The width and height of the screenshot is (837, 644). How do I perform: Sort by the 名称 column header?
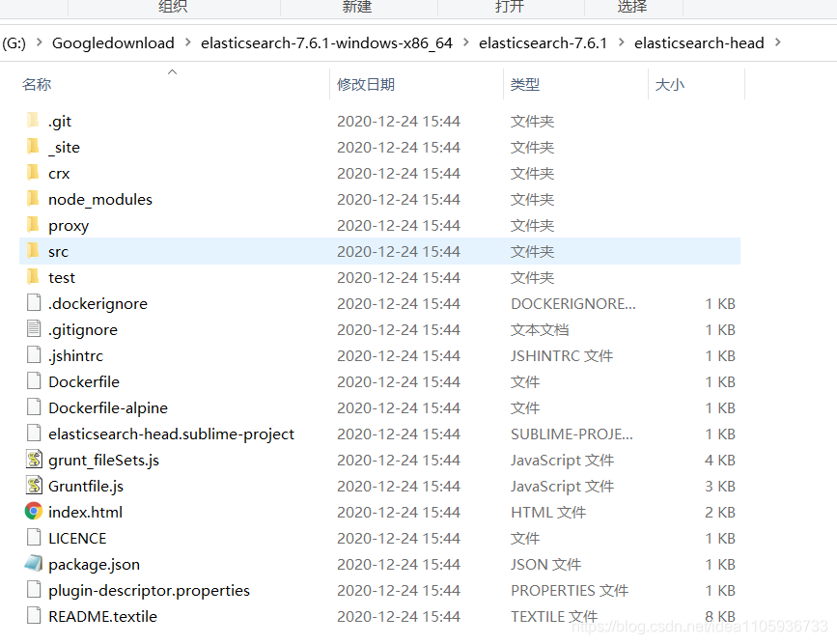(x=37, y=84)
